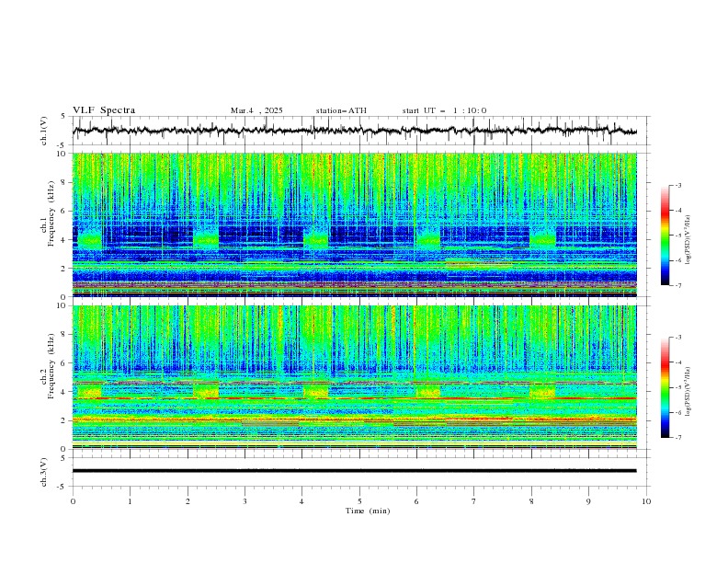Click the "ch.3(V)" waveform axis label
Screen dimensions: 728x563
(44, 472)
